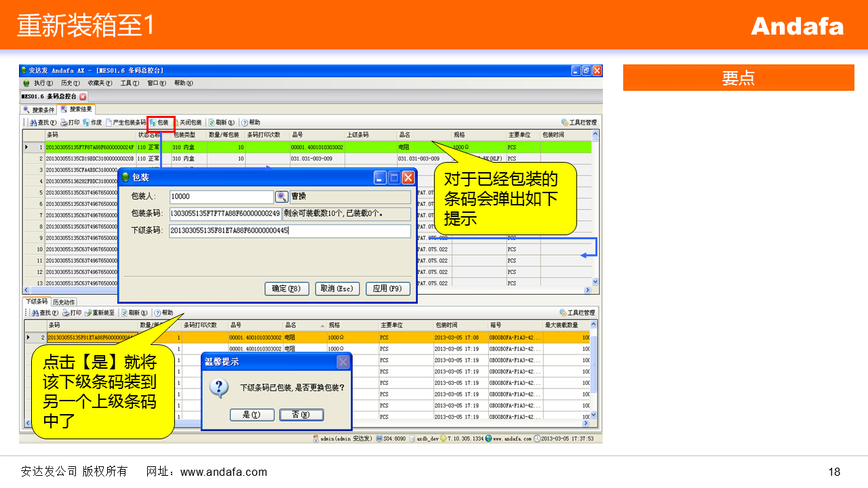The height and width of the screenshot is (488, 868).
Task: Click the 包装 (Package) toolbar icon
Action: click(160, 123)
